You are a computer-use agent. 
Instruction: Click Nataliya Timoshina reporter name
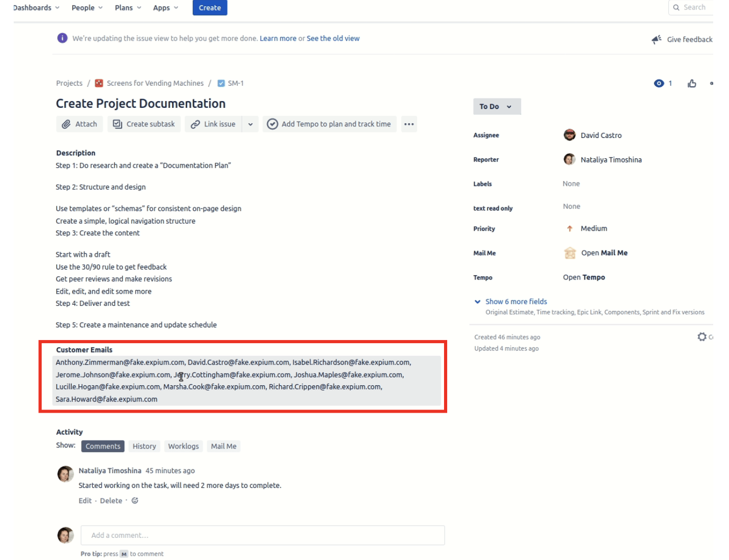tap(611, 159)
